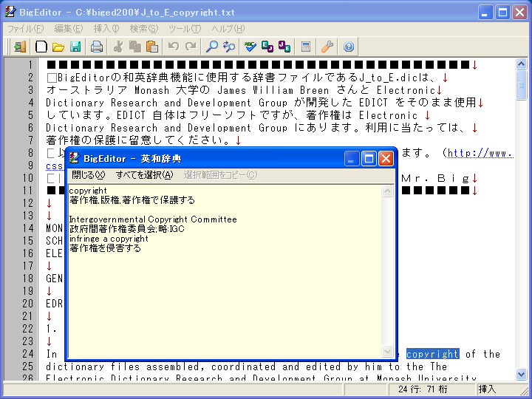Open the calculator toolbar icon
Viewport: 532px width, 399px height.
305,47
